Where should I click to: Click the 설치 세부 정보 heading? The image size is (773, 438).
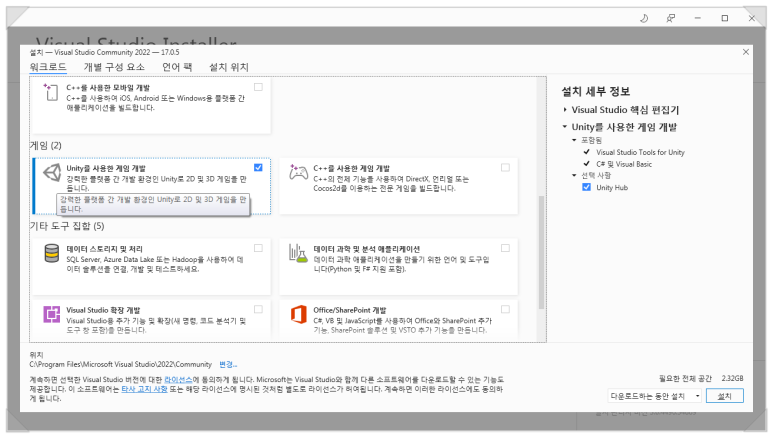coord(596,91)
